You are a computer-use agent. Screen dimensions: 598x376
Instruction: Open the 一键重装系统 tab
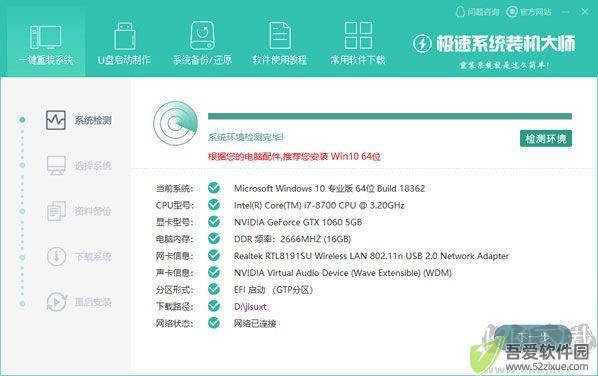click(x=46, y=43)
